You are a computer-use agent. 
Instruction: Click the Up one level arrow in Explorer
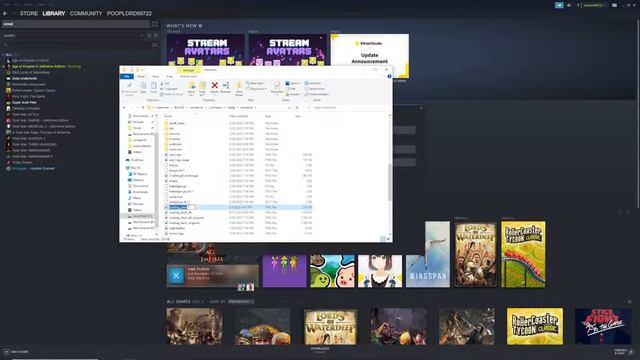tap(143, 107)
